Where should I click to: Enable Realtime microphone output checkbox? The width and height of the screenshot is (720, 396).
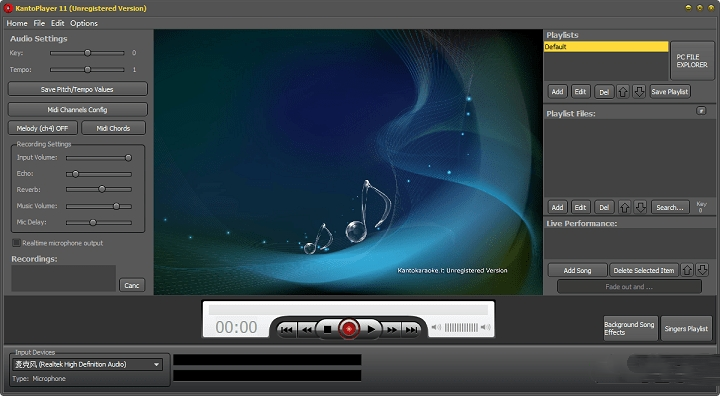tap(16, 243)
